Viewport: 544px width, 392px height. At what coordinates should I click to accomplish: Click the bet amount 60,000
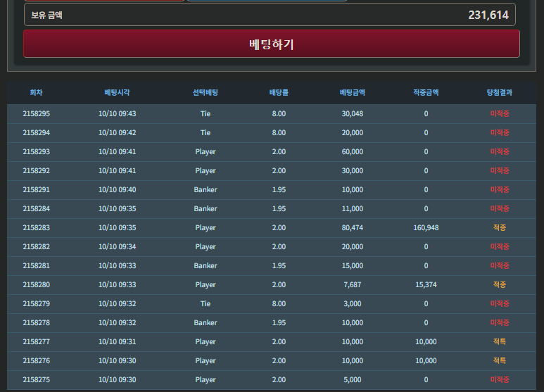(353, 151)
